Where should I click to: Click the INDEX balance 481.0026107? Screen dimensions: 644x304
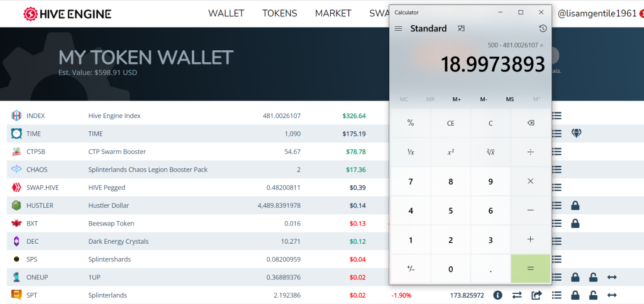click(x=282, y=116)
